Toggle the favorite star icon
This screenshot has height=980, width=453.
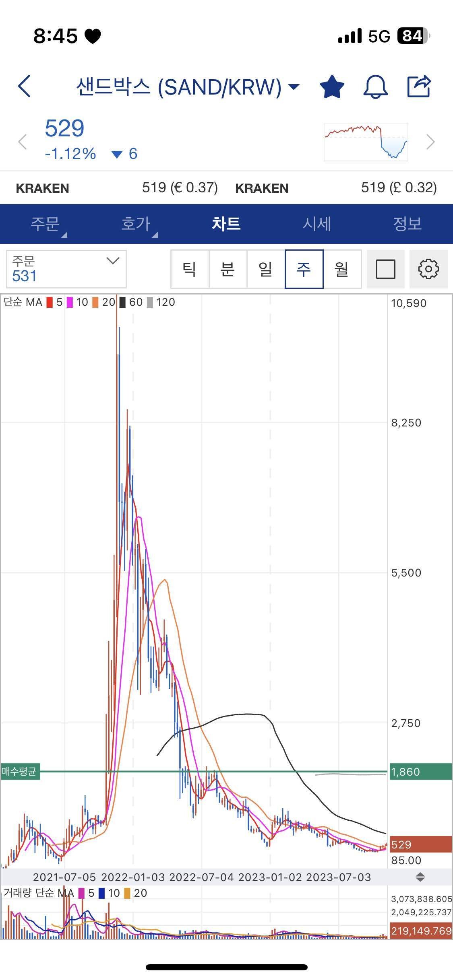pos(332,86)
